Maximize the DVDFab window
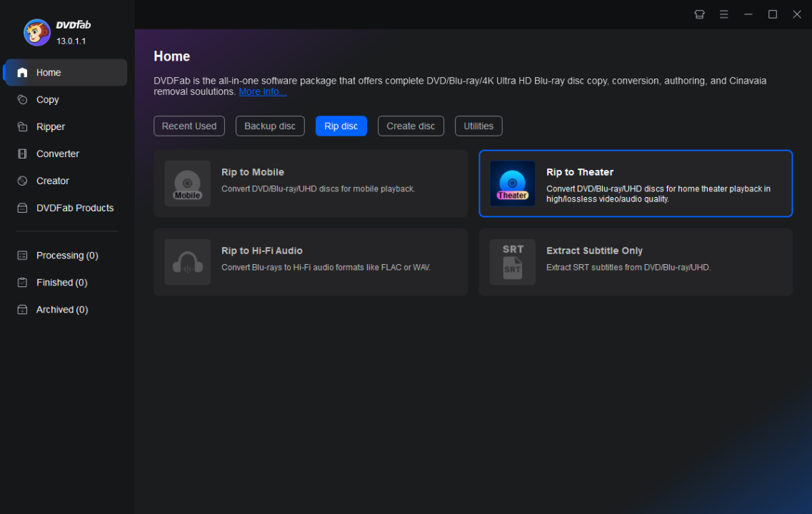This screenshot has width=812, height=514. (x=772, y=14)
